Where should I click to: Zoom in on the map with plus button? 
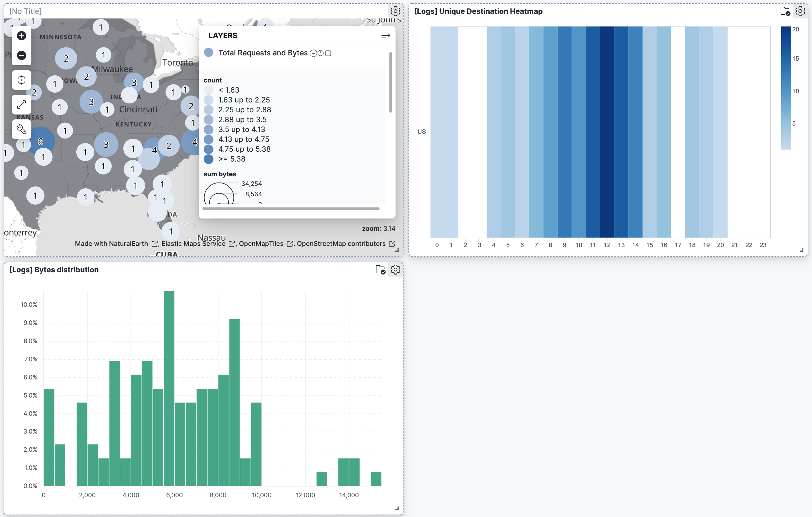point(21,36)
